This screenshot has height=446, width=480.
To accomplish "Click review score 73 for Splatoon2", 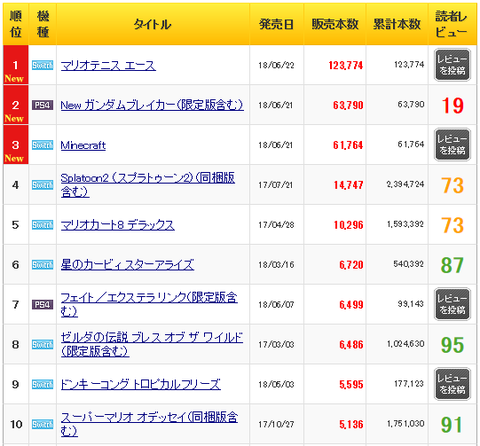I will coord(452,185).
